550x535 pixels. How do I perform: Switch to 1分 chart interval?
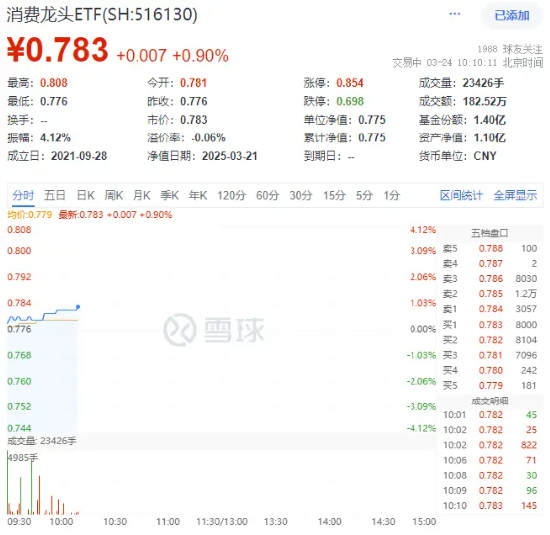(391, 195)
